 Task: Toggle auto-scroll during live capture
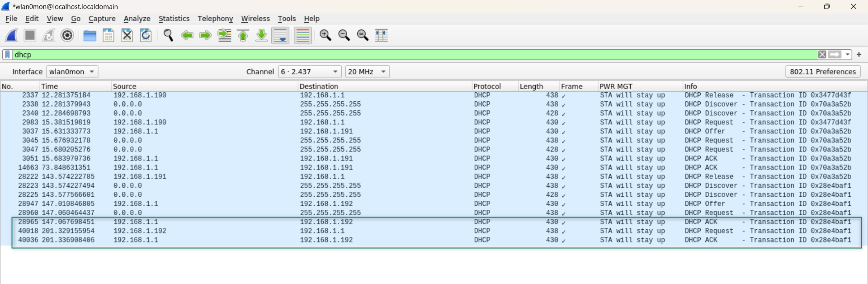pyautogui.click(x=280, y=35)
